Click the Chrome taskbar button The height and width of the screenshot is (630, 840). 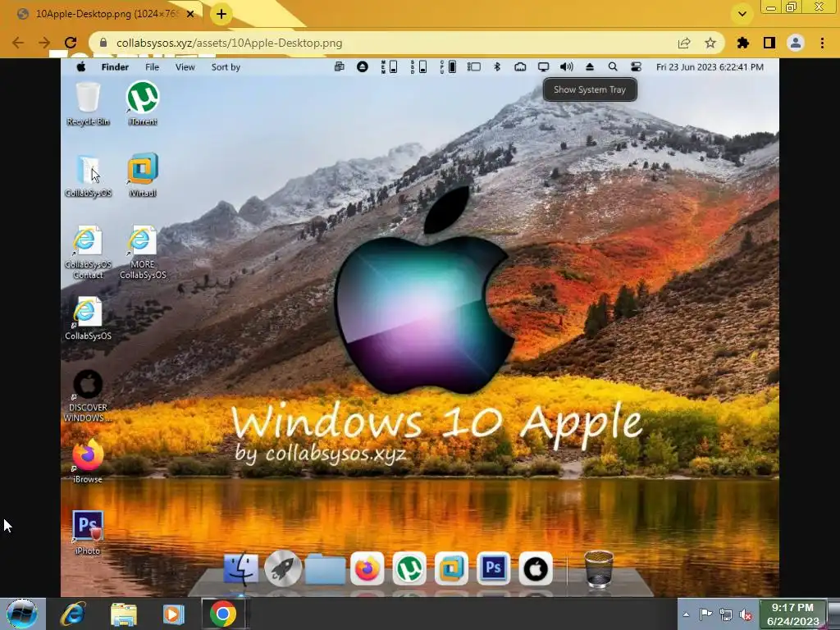(223, 614)
